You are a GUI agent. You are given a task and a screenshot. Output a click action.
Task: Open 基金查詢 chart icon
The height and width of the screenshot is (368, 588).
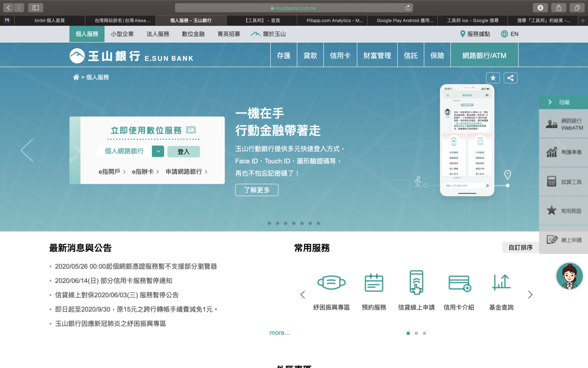click(x=501, y=282)
